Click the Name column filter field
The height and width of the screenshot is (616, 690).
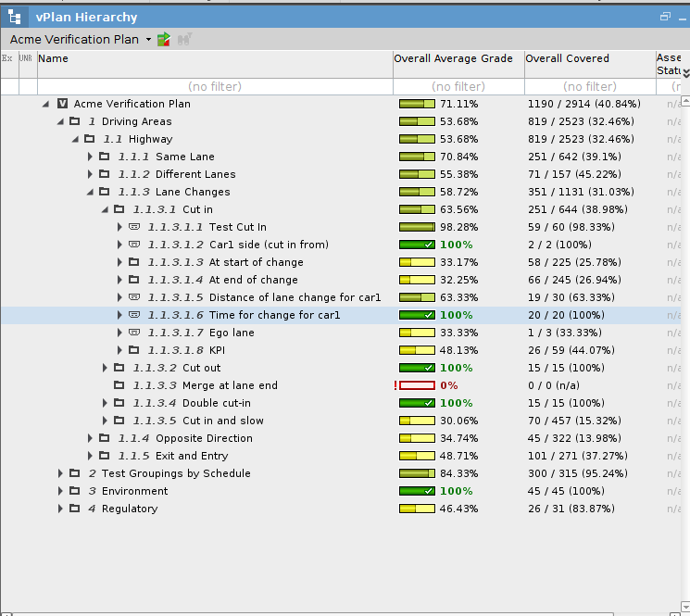pyautogui.click(x=214, y=86)
